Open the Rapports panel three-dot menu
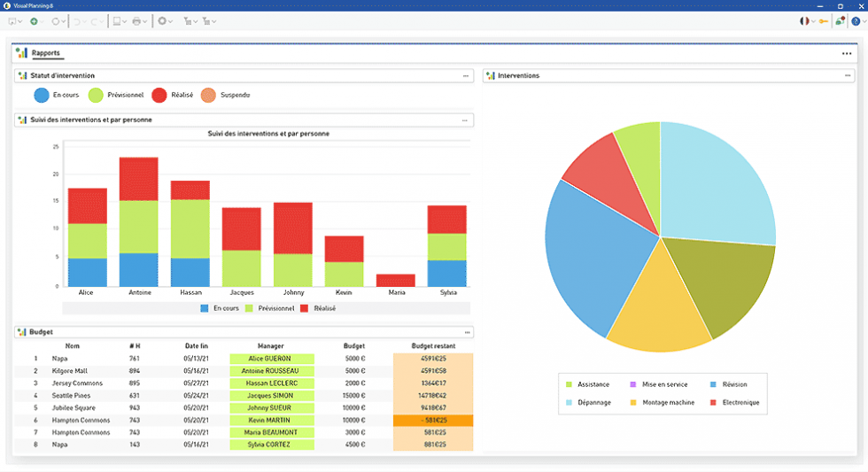The image size is (868, 472). [847, 53]
